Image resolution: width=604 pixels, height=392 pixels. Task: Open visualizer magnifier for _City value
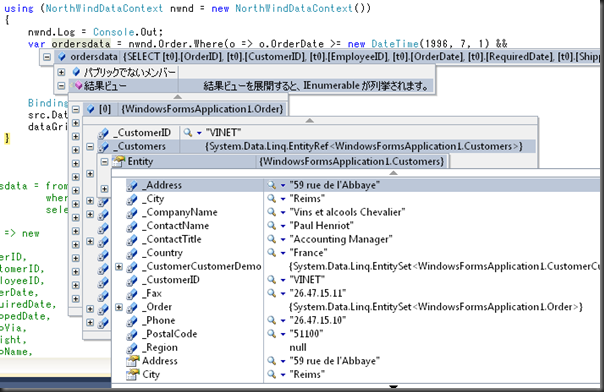(272, 199)
